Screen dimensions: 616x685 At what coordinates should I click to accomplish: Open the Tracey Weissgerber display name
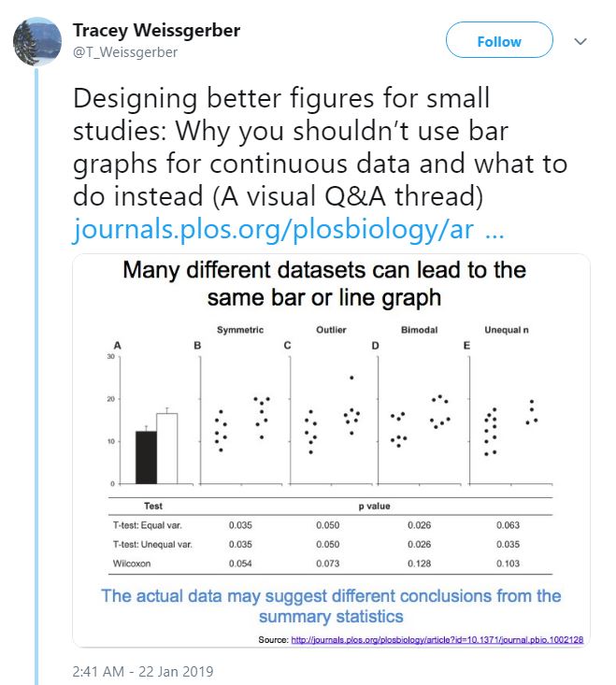click(x=156, y=31)
